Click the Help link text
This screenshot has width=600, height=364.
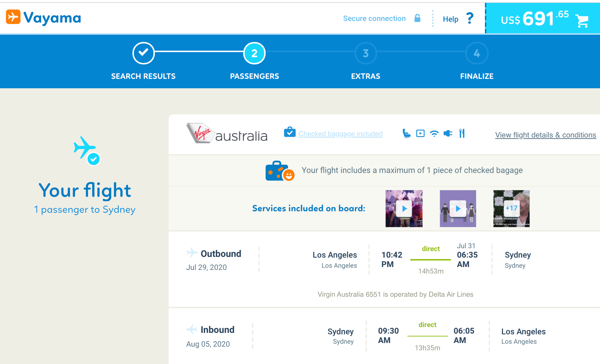pyautogui.click(x=450, y=19)
